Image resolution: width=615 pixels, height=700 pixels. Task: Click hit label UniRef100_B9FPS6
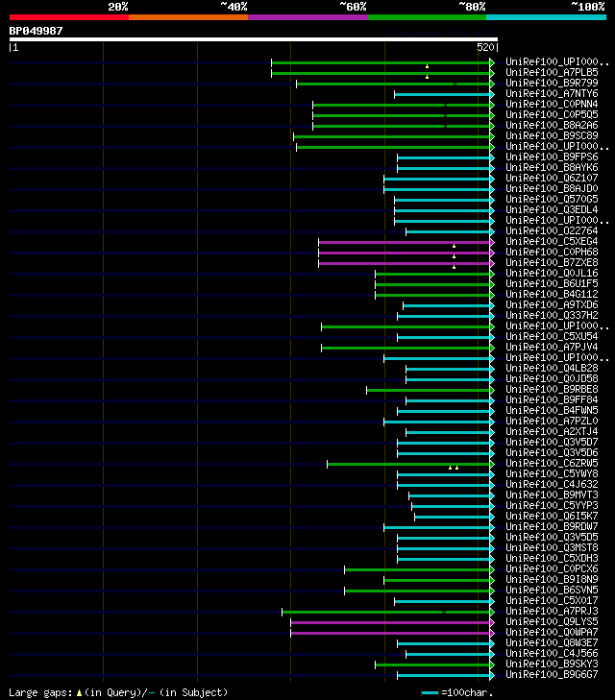pyautogui.click(x=552, y=157)
